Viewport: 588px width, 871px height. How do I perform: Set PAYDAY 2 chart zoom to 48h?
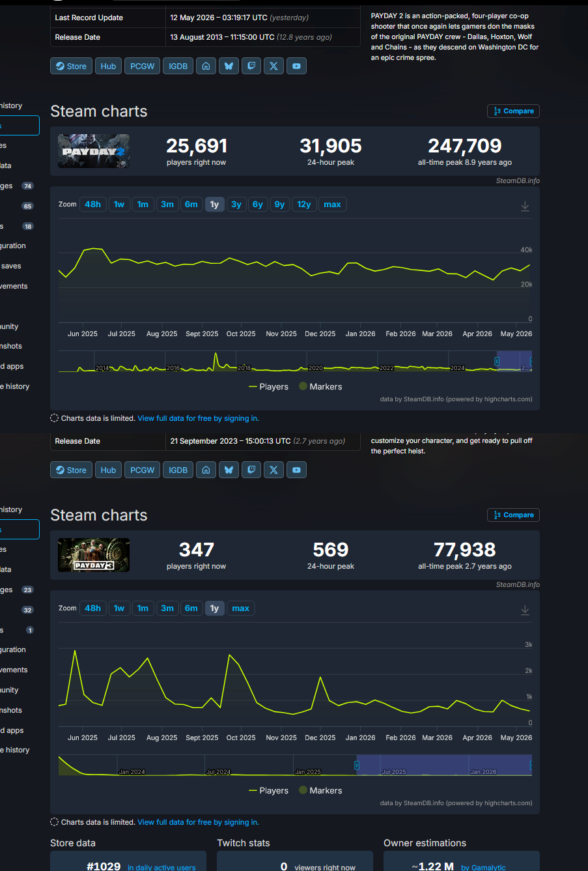point(92,205)
